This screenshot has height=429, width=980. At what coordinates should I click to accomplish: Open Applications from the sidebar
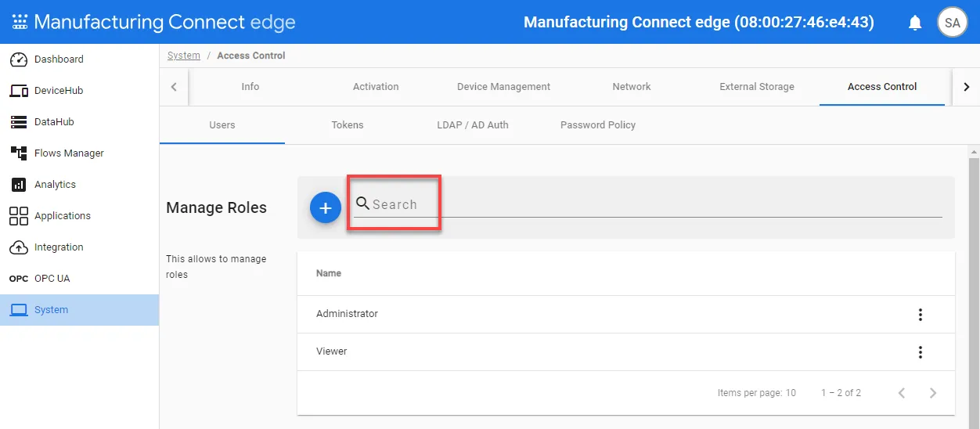point(79,216)
